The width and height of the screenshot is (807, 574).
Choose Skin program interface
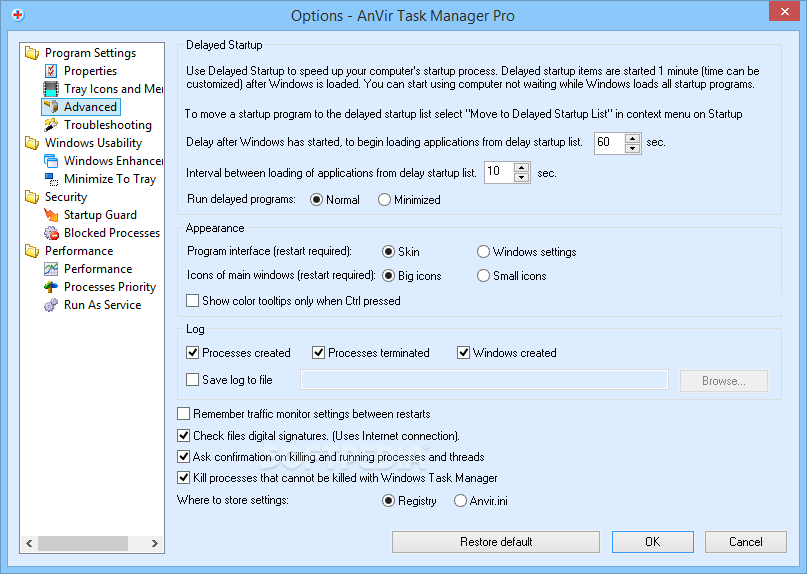[x=400, y=252]
